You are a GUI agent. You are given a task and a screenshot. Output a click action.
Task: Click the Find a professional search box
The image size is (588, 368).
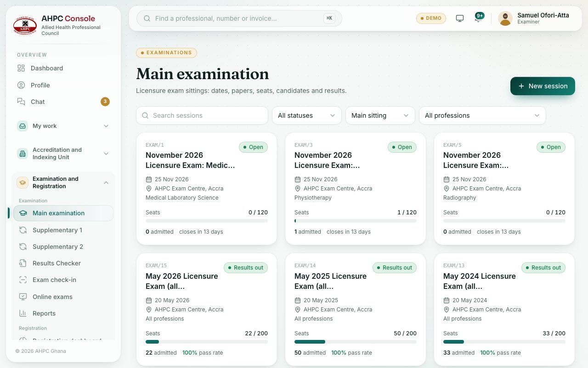[239, 18]
